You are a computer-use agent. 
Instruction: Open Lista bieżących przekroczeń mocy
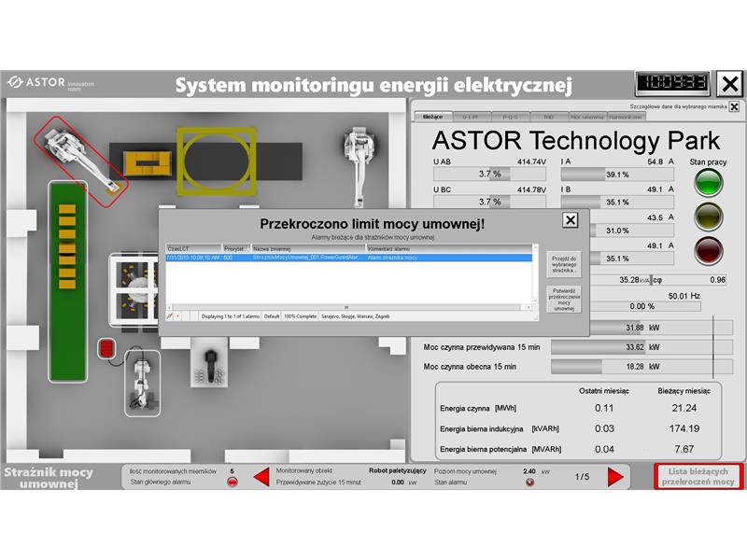click(698, 477)
